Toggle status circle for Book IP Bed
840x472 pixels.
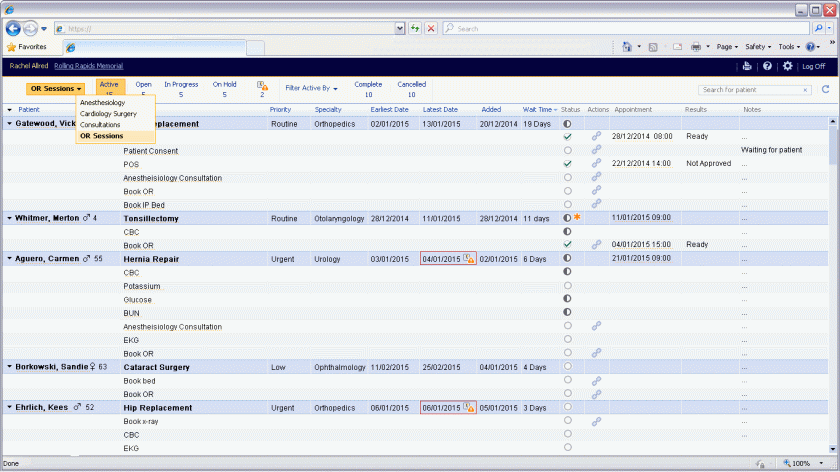[567, 205]
